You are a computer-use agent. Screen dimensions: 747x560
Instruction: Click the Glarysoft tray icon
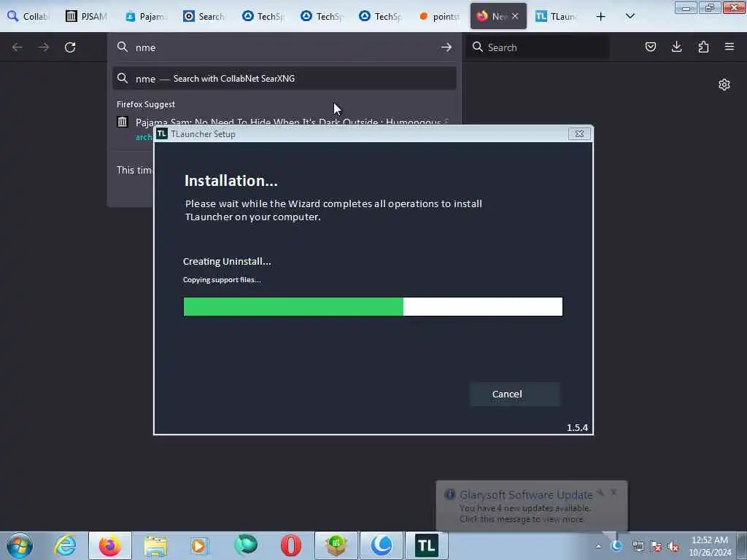[617, 546]
